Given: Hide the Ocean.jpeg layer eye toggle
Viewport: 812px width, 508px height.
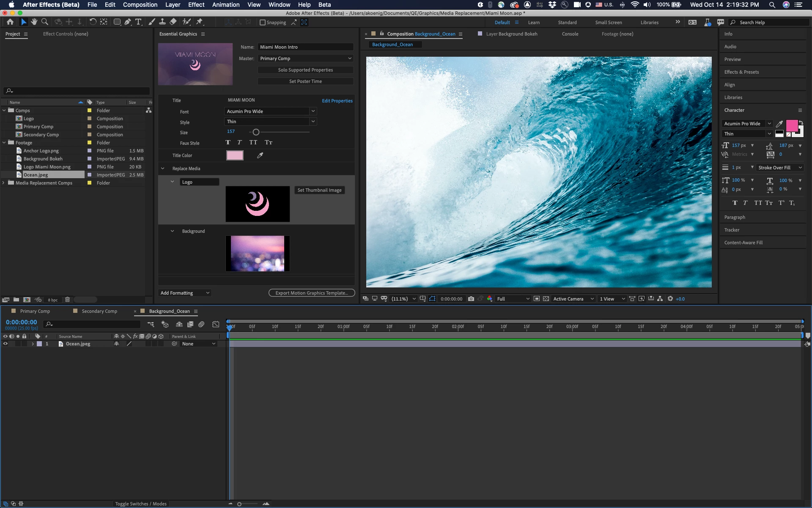Looking at the screenshot, I should tap(5, 344).
